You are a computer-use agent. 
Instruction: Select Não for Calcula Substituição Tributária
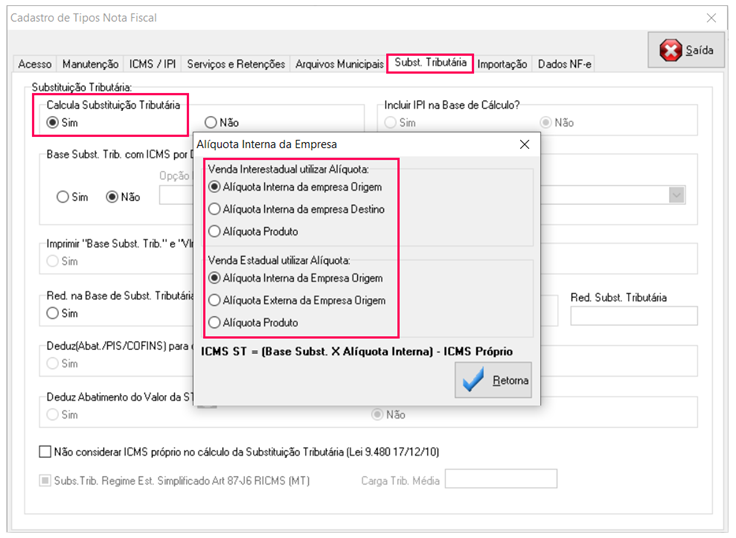pyautogui.click(x=211, y=122)
